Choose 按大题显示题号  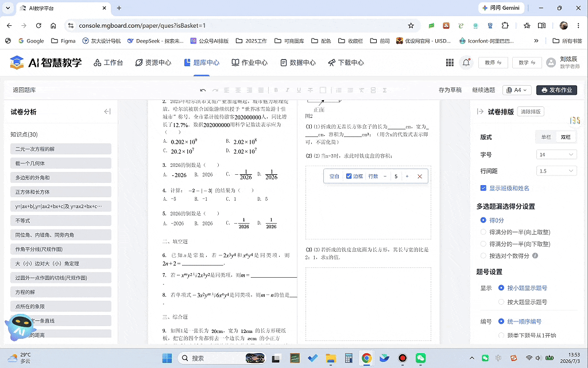(501, 302)
